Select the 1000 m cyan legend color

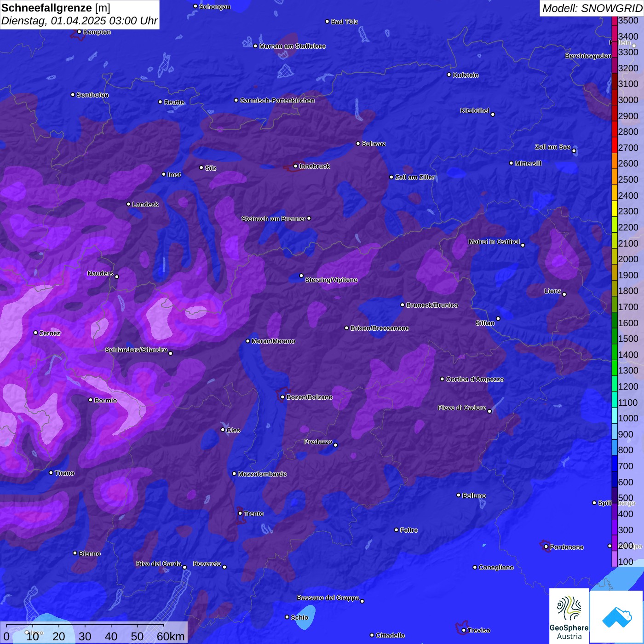(x=614, y=415)
